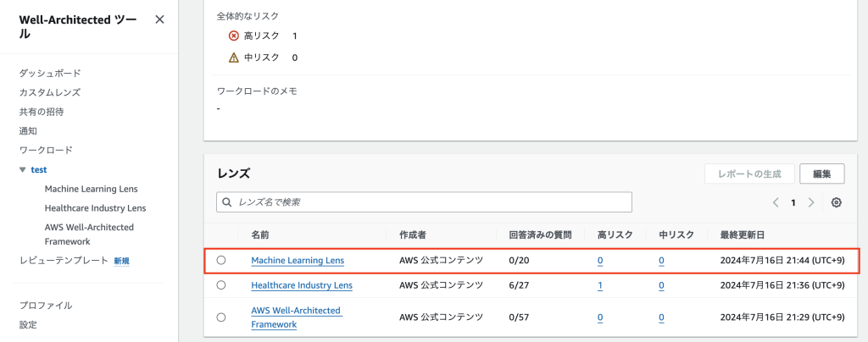This screenshot has height=342, width=868.
Task: Open the Healthcare Industry Lens table link
Action: (x=302, y=285)
